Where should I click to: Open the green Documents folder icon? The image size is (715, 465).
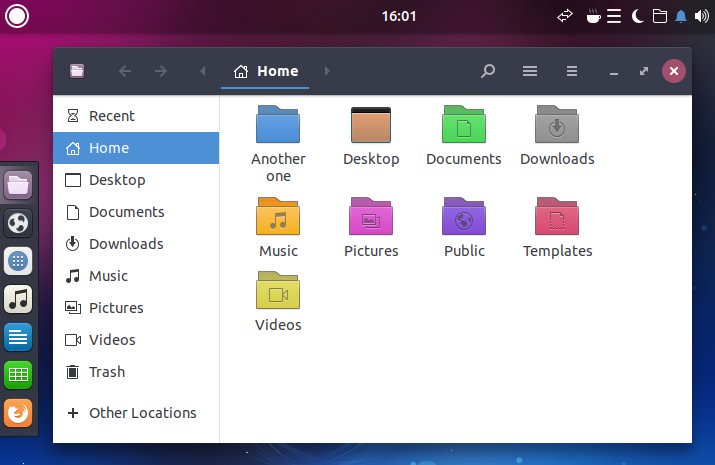(464, 124)
